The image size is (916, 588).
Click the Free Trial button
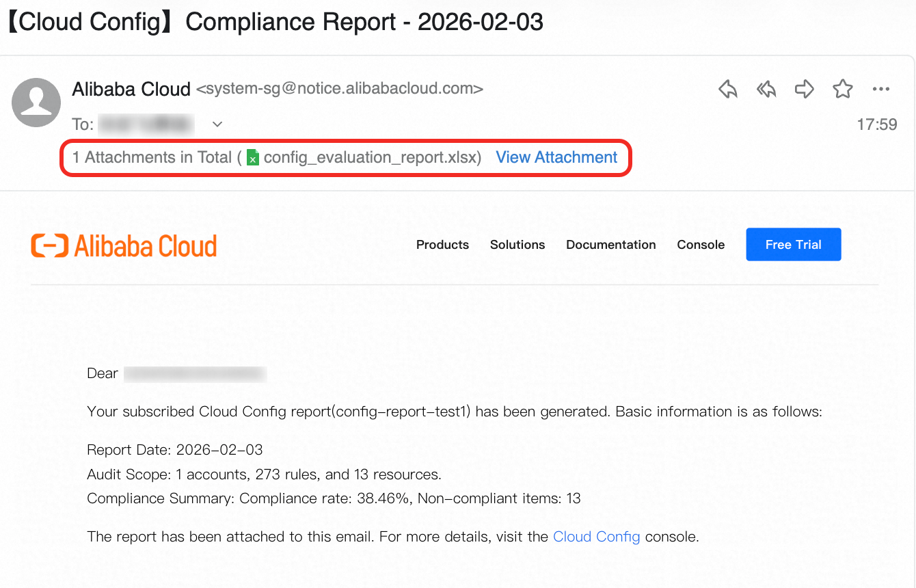point(794,245)
